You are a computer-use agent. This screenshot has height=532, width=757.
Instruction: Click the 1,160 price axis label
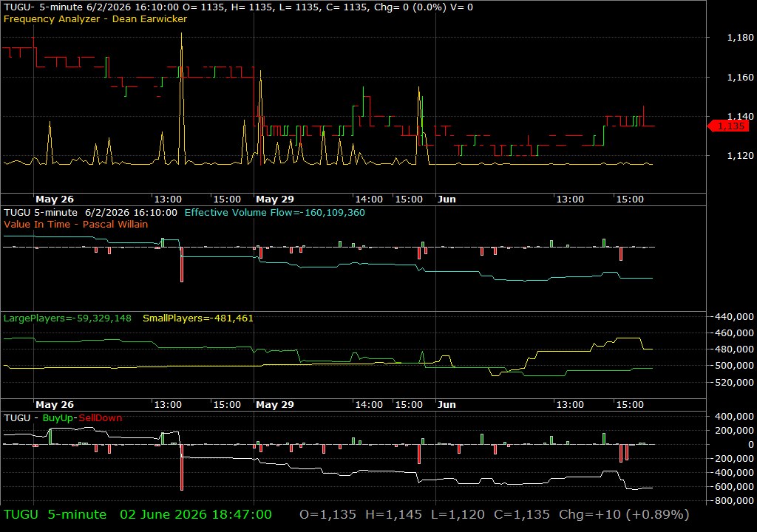[740, 78]
